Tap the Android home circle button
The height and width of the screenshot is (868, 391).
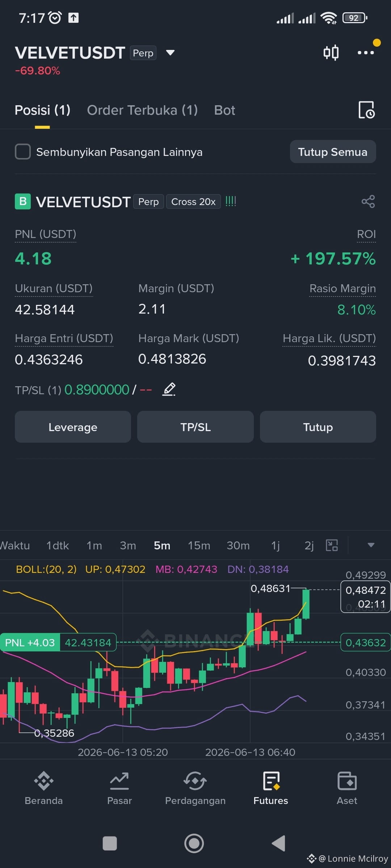tap(194, 843)
